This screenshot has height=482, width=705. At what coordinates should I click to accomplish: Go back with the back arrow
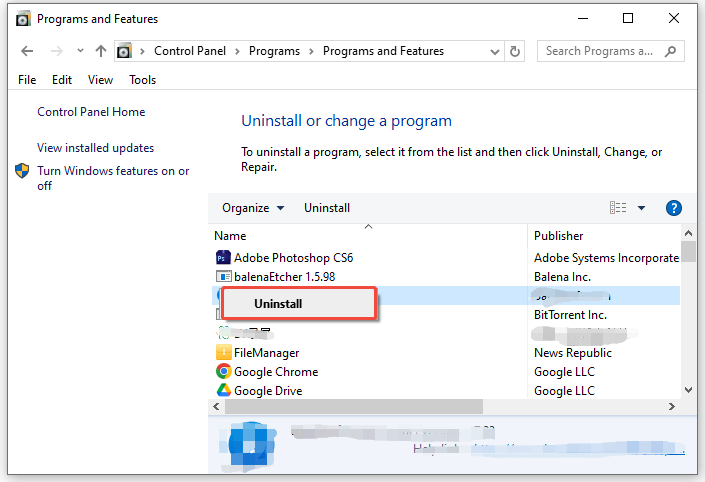[x=27, y=51]
